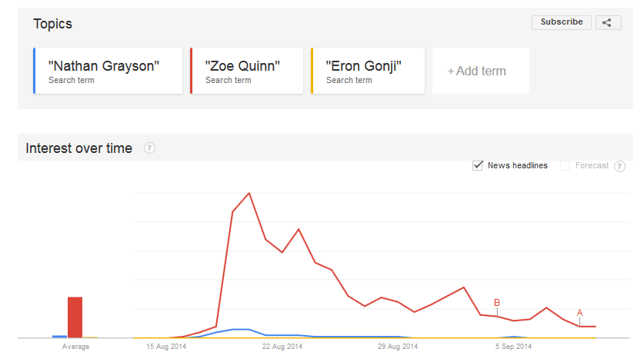644x362 pixels.
Task: Select the "Nathan Grayson" search term card
Action: coord(108,71)
